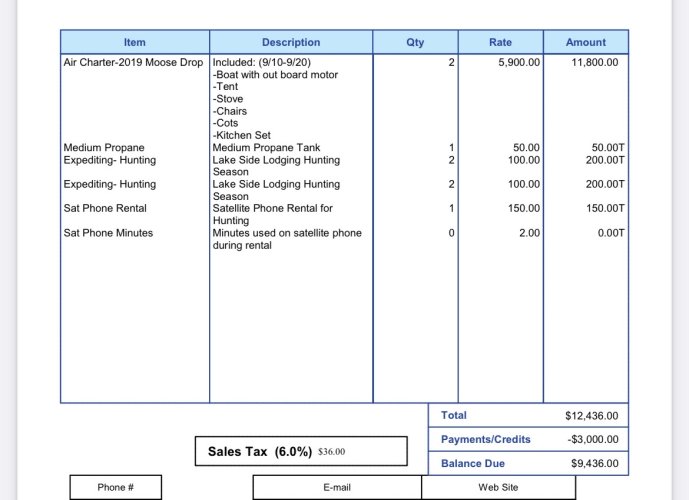Image resolution: width=689 pixels, height=500 pixels.
Task: Click the 5,900.00 rate value
Action: pos(519,62)
